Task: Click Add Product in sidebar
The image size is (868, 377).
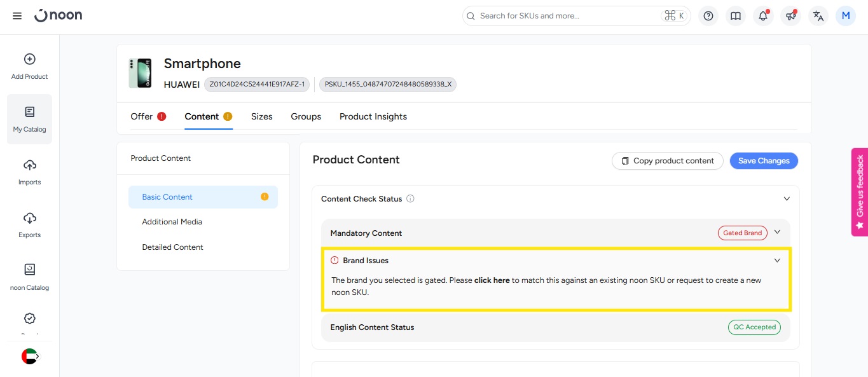Action: 29,66
